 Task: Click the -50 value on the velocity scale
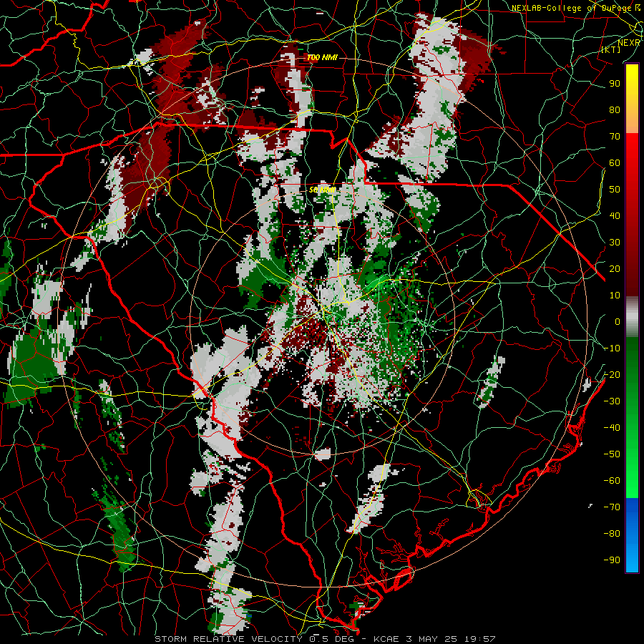(x=612, y=454)
